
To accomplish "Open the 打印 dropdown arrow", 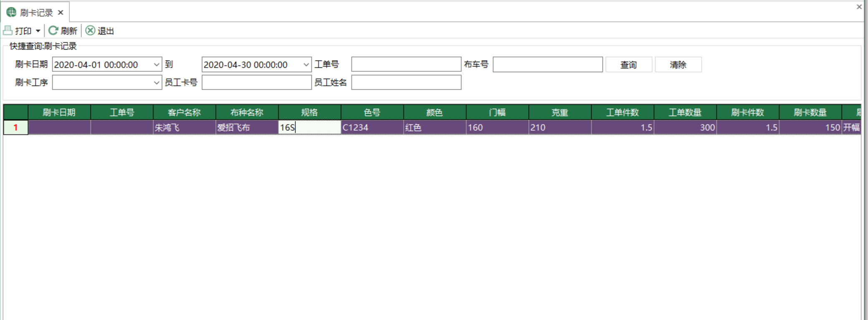I will point(38,31).
